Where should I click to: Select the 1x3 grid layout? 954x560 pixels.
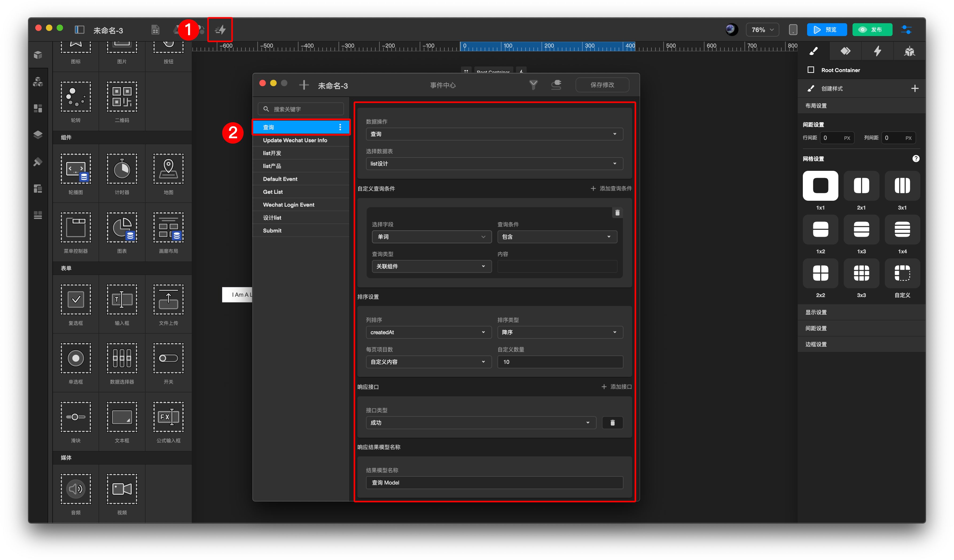click(861, 229)
